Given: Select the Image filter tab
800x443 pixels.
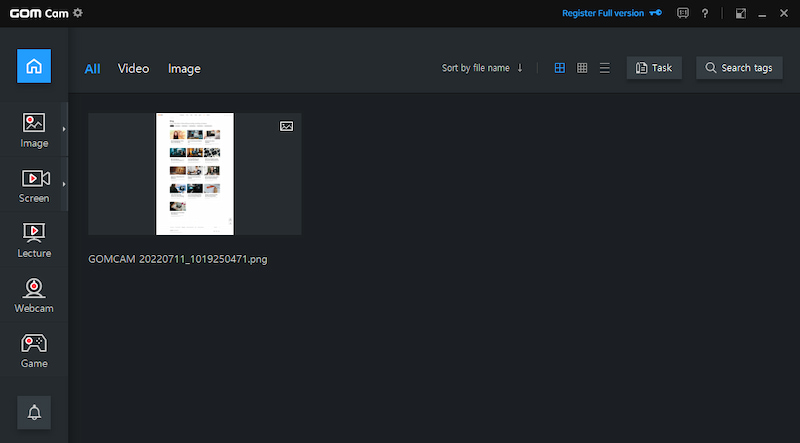Looking at the screenshot, I should [x=184, y=68].
